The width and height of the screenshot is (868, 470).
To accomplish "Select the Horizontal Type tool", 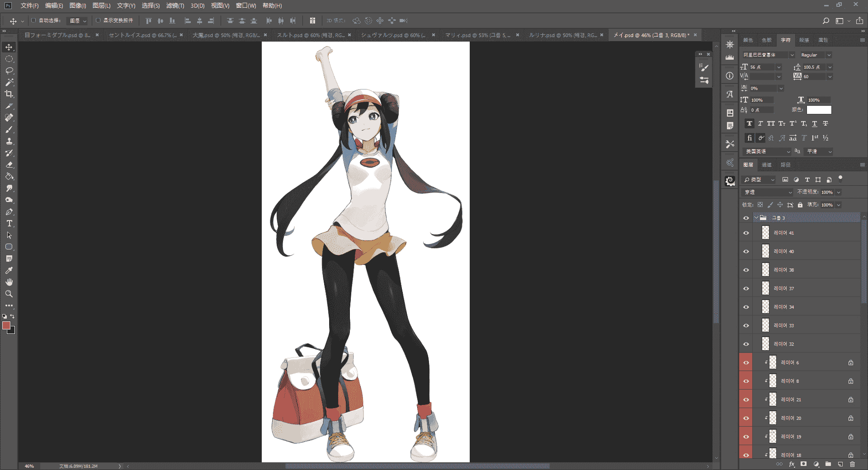I will [x=9, y=223].
